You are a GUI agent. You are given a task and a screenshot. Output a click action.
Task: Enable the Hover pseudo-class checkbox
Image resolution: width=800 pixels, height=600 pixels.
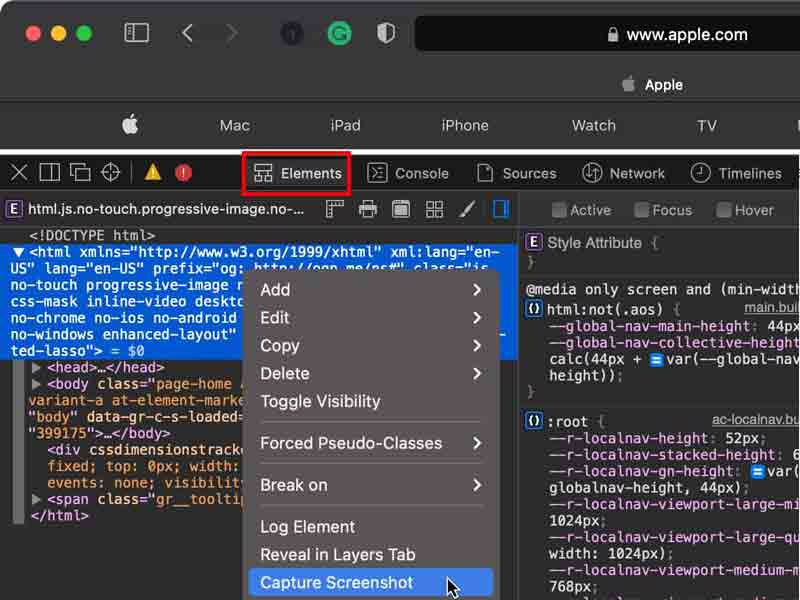pyautogui.click(x=724, y=210)
